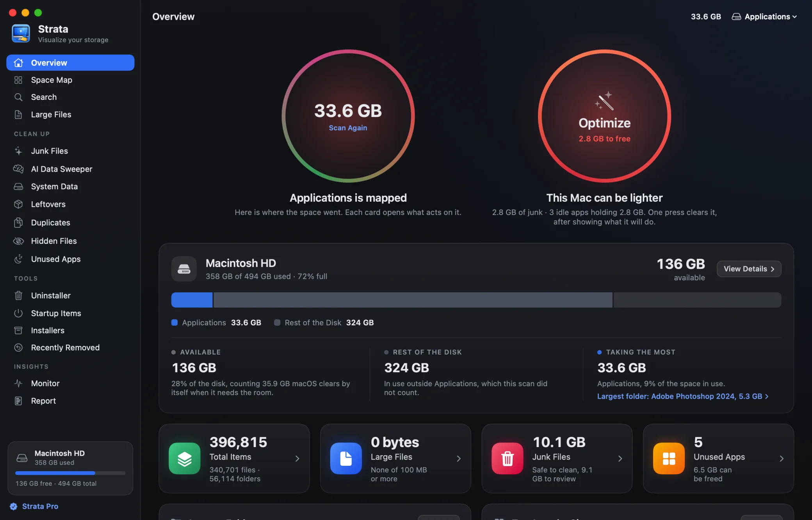Click the Hidden Files eye icon
The width and height of the screenshot is (812, 520).
(x=18, y=241)
